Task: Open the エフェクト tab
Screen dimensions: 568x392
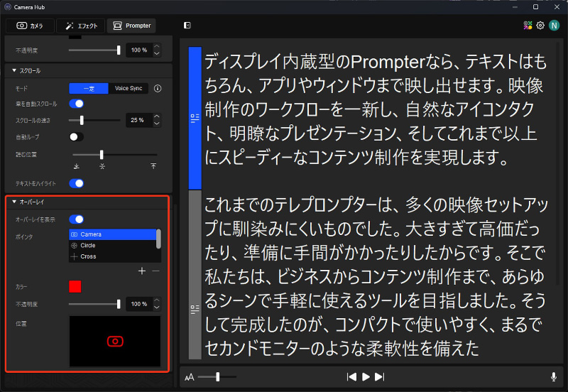Action: (x=81, y=26)
